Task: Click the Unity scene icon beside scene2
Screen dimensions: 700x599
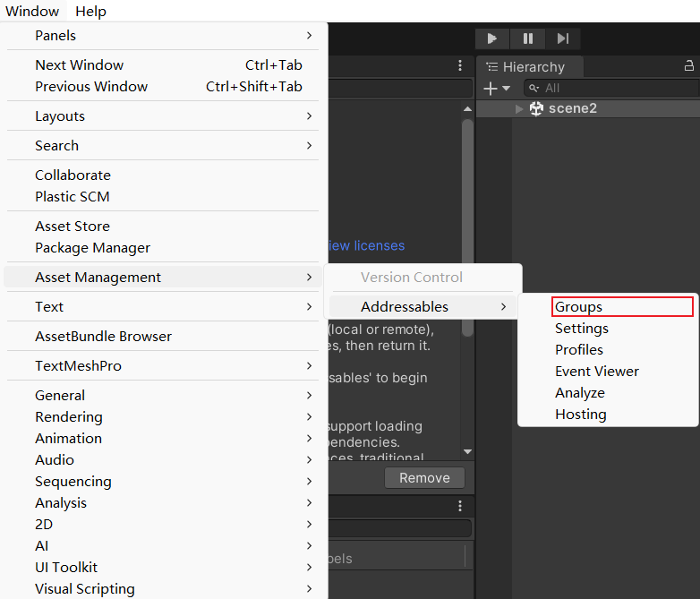Action: pyautogui.click(x=536, y=108)
